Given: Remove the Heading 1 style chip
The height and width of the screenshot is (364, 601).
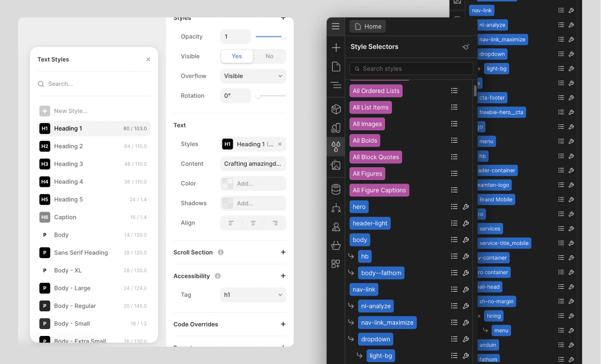Looking at the screenshot, I should tap(279, 144).
